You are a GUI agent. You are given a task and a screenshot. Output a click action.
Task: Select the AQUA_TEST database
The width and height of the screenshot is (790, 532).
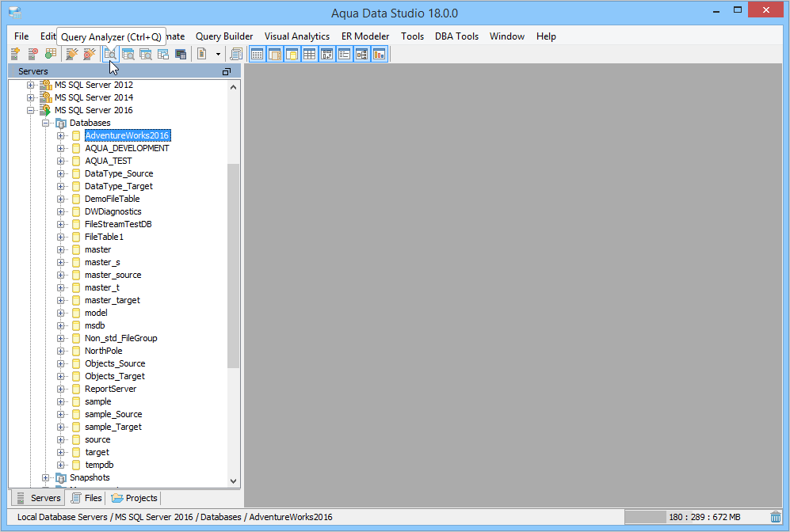pyautogui.click(x=109, y=161)
